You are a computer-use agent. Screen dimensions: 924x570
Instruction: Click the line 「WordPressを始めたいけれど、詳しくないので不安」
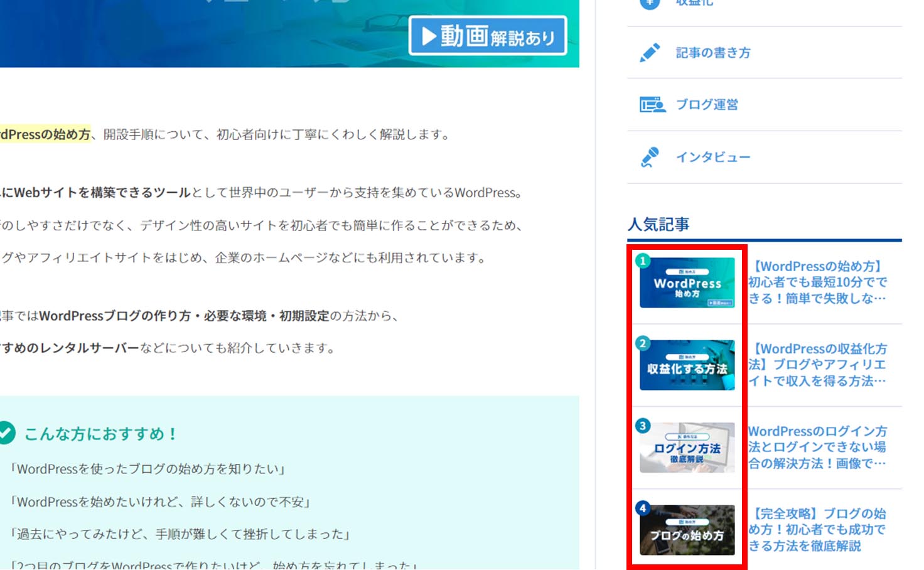[161, 502]
